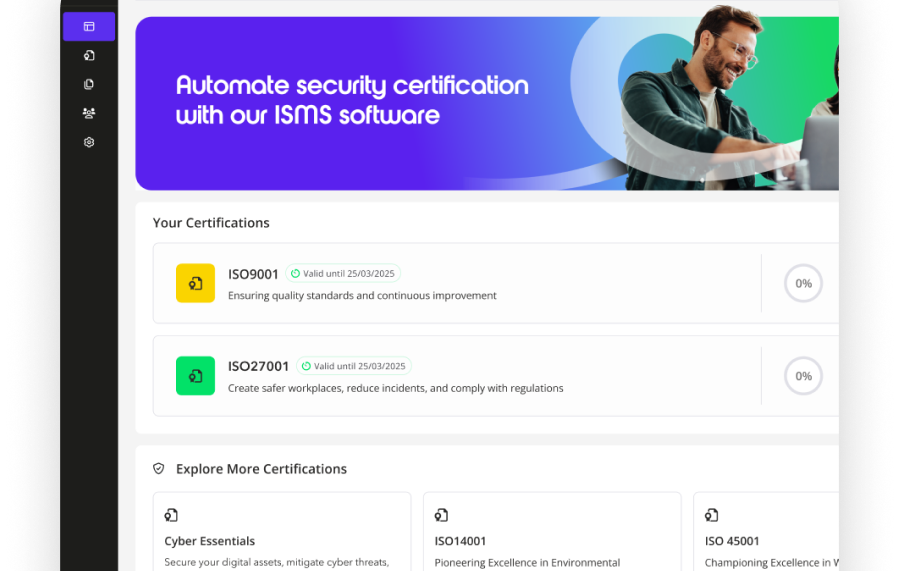This screenshot has height=571, width=899.
Task: Open the certifications page from the sidebar
Action: (x=89, y=56)
